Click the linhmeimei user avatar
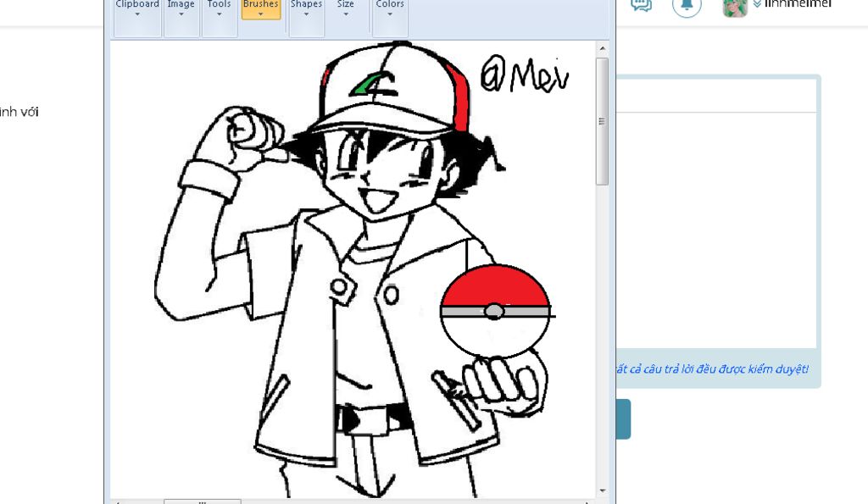This screenshot has height=504, width=868. pos(735,7)
